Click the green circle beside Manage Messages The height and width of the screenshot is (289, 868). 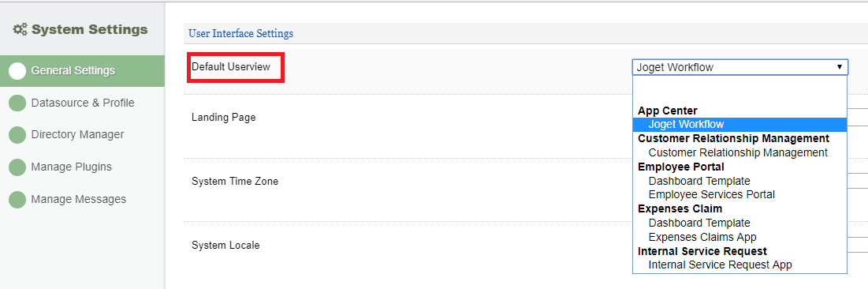point(17,199)
